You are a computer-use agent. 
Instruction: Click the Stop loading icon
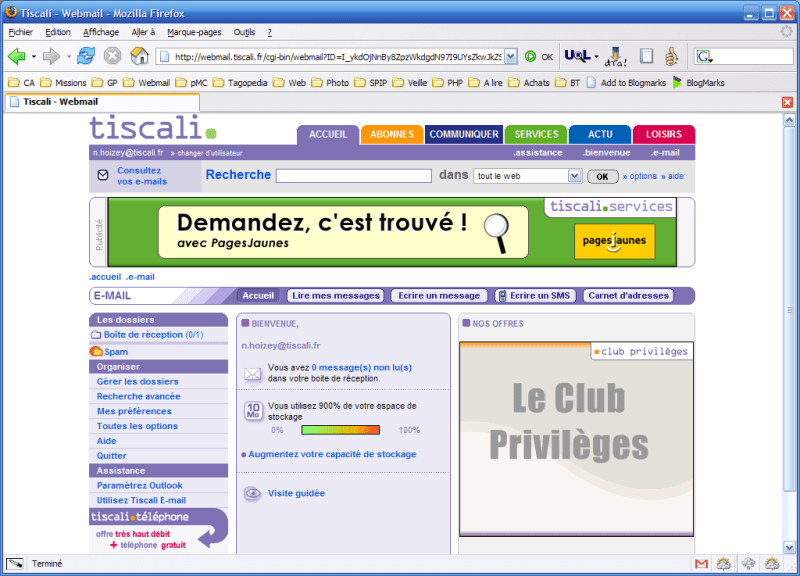[x=112, y=56]
